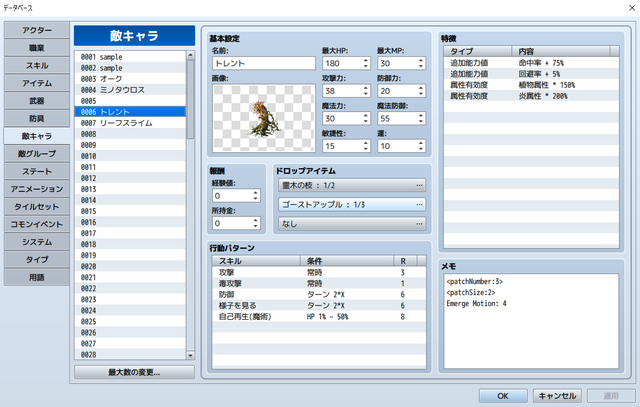Image resolution: width=640 pixels, height=407 pixels.
Task: Increase 経験値 with the up arrow
Action: pyautogui.click(x=256, y=193)
